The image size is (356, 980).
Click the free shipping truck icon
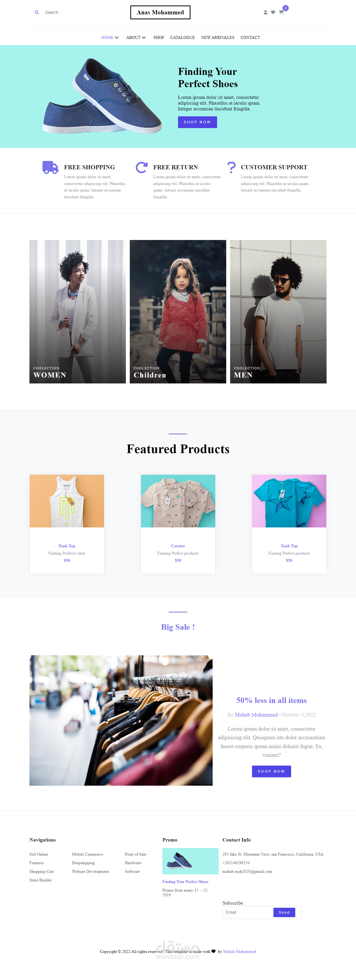coord(50,167)
